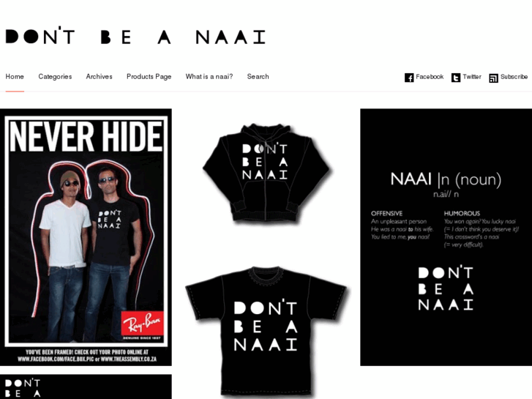Click the DON'T BE A NAAI site logo

click(x=135, y=36)
